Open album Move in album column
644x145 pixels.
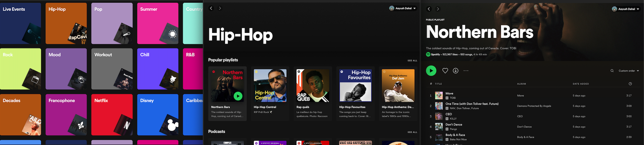[521, 96]
